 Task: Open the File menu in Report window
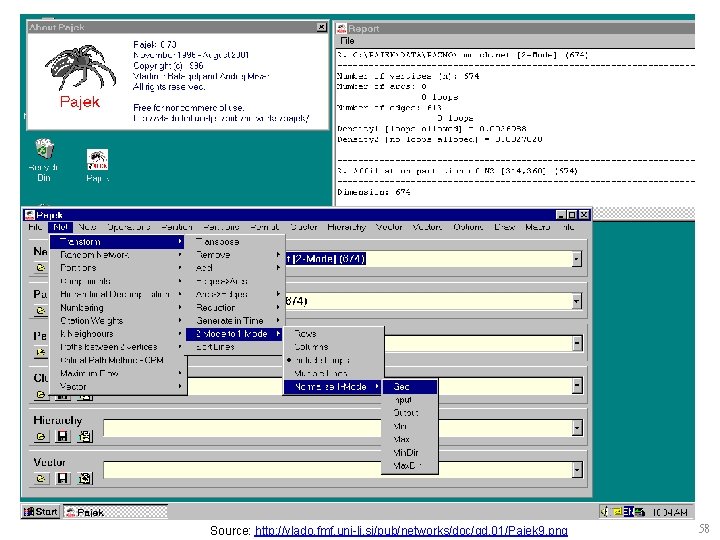click(x=347, y=41)
